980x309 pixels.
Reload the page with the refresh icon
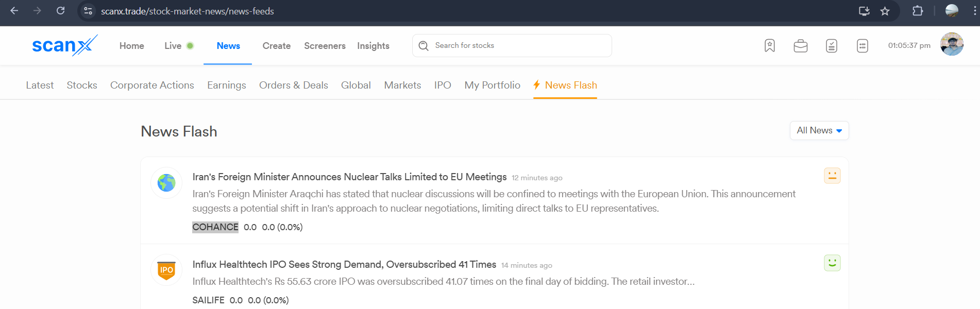60,11
